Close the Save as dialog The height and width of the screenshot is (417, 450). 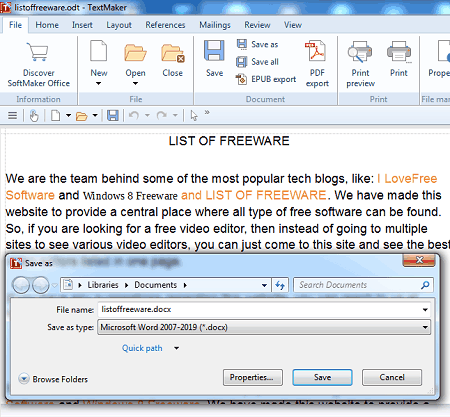pyautogui.click(x=419, y=261)
